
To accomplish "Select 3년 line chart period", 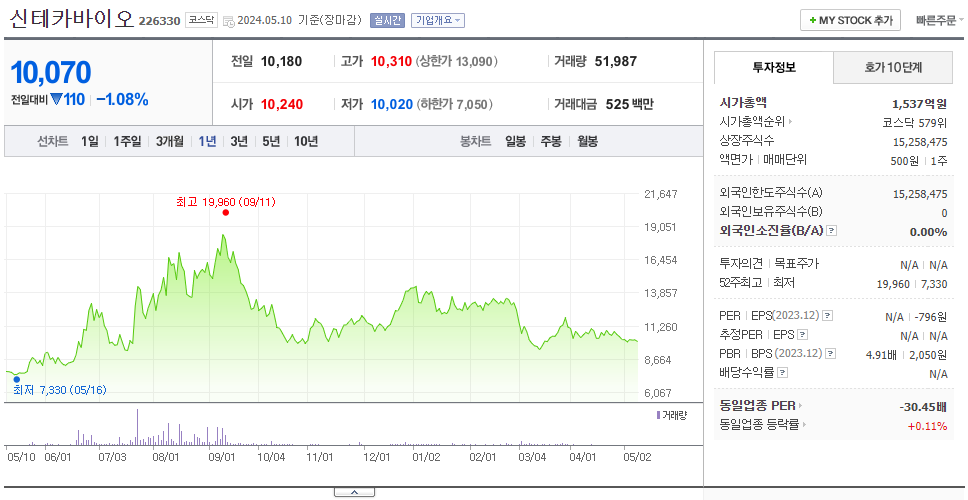I will [x=239, y=141].
